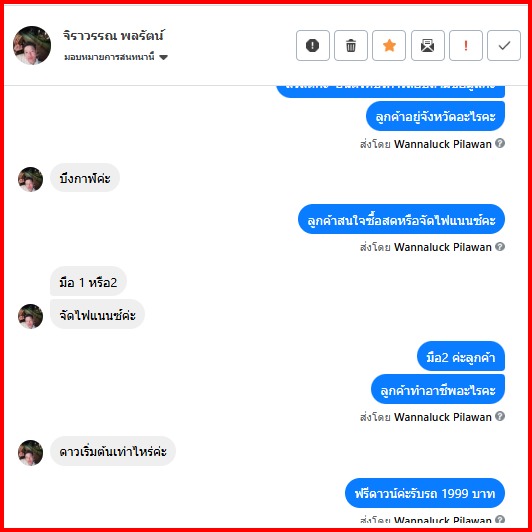This screenshot has height=532, width=532.
Task: Click the customer name จิราวรรณ พลรัตน์
Action: pyautogui.click(x=114, y=35)
